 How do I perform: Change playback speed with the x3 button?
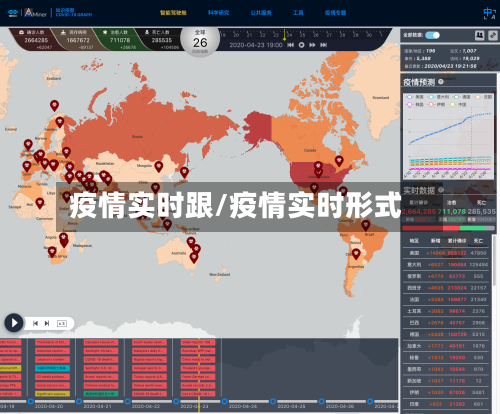point(62,323)
